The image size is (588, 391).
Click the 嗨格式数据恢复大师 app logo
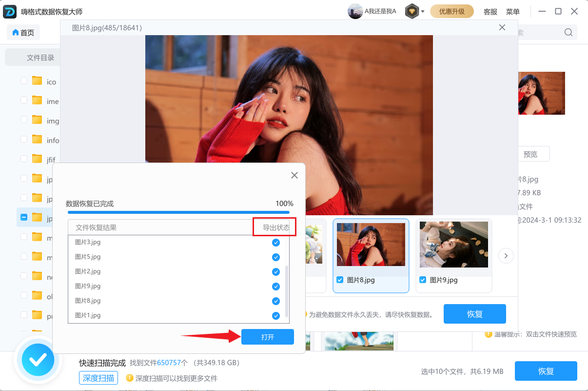[9, 11]
